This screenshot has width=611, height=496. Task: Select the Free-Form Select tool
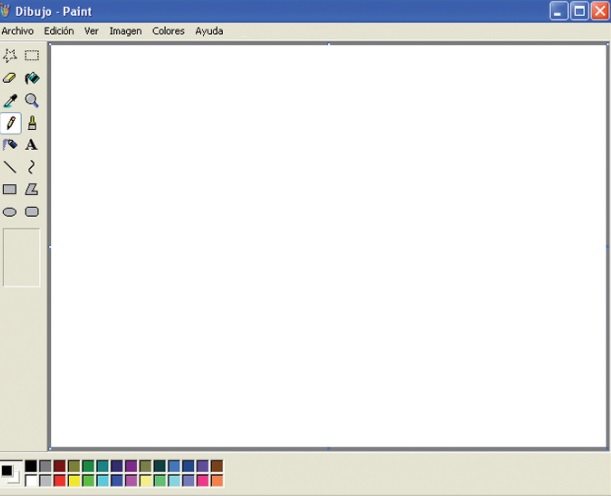10,56
